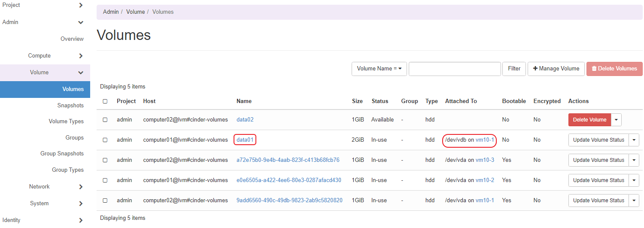
Task: Expand the Compute menu chevron
Action: pos(81,56)
